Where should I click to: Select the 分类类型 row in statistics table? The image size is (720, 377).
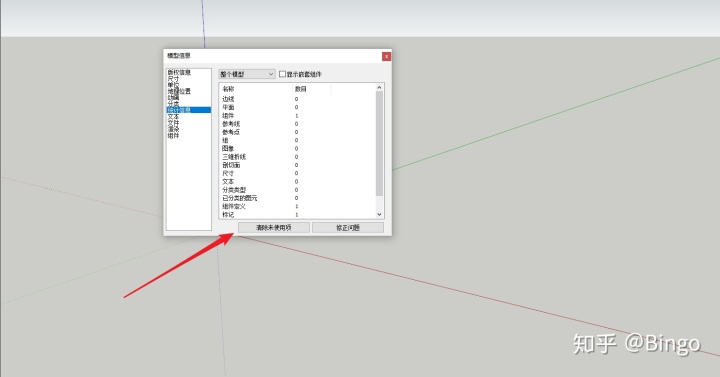tap(297, 190)
